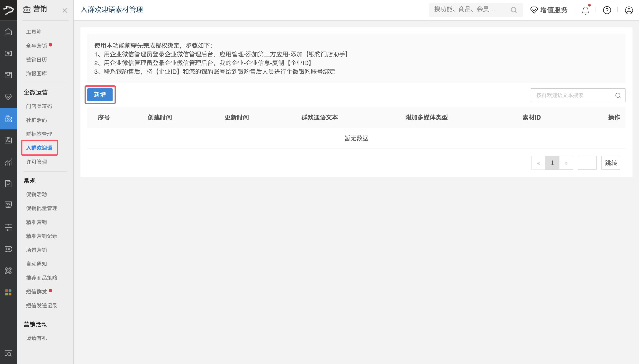The image size is (639, 364).
Task: Open the ticket coupon icon in rail
Action: [8, 249]
